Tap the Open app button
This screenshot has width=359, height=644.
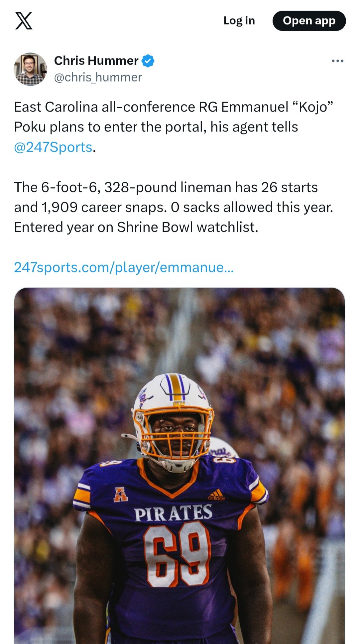(309, 21)
